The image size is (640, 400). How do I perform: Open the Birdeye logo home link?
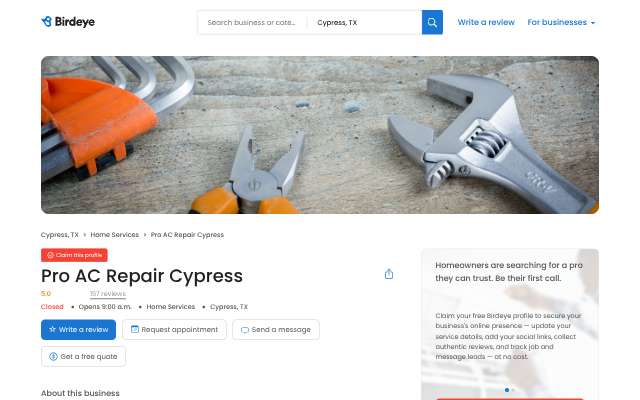68,22
